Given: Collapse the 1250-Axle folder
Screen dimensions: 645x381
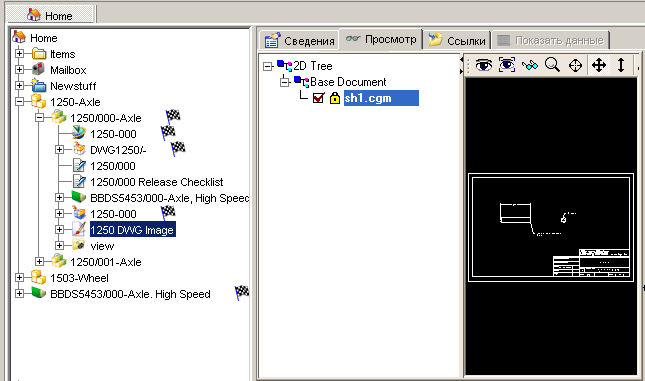Looking at the screenshot, I should (x=19, y=102).
